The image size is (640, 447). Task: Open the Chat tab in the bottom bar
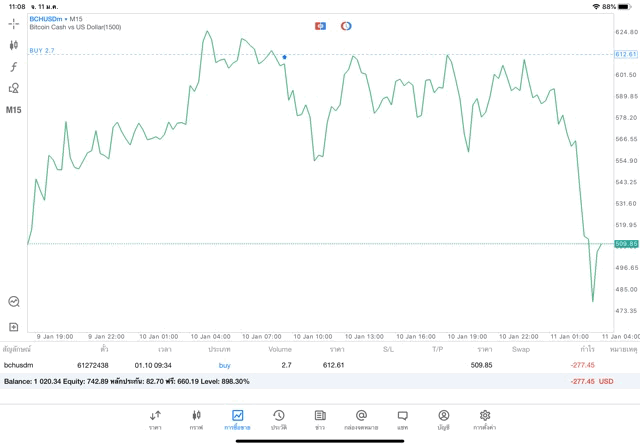point(402,419)
